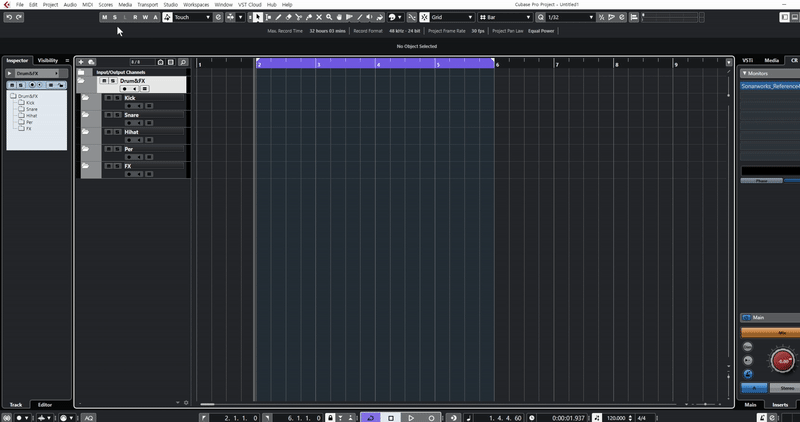The image size is (800, 422).
Task: Open the ruler display format dropdown arrow
Action: click(729, 62)
